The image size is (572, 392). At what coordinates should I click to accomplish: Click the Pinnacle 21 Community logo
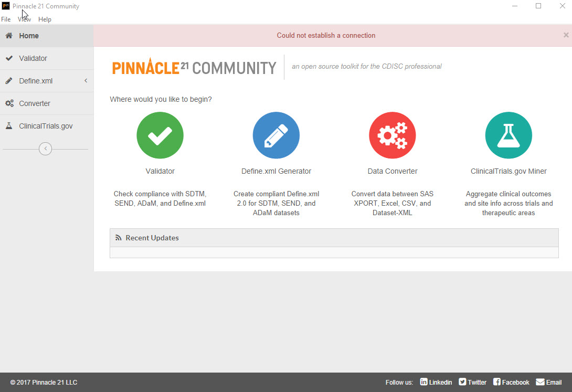pyautogui.click(x=194, y=67)
